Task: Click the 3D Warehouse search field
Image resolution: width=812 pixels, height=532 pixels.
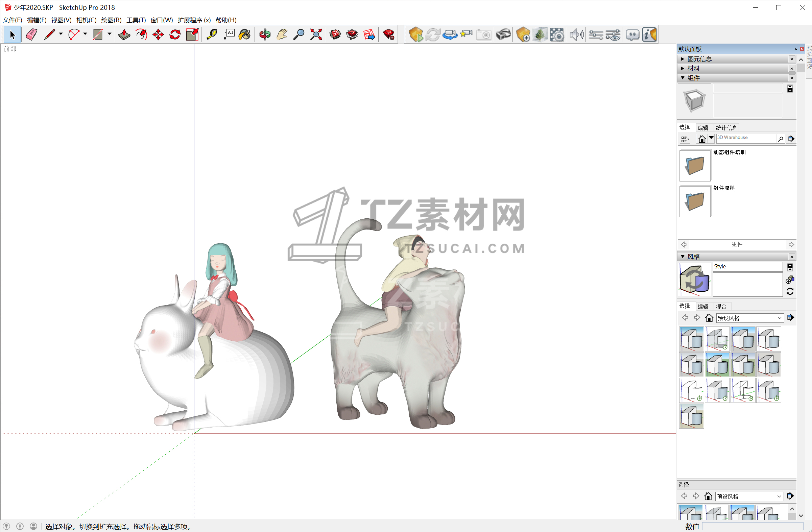Action: pyautogui.click(x=745, y=138)
